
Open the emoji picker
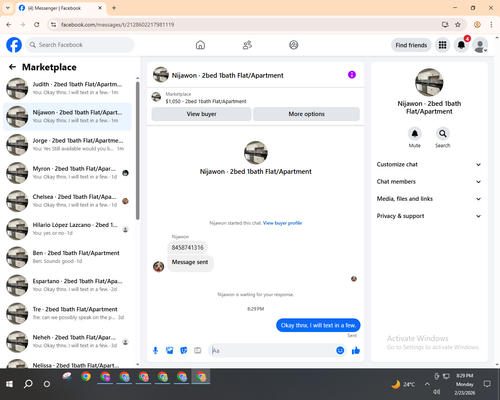tap(340, 350)
